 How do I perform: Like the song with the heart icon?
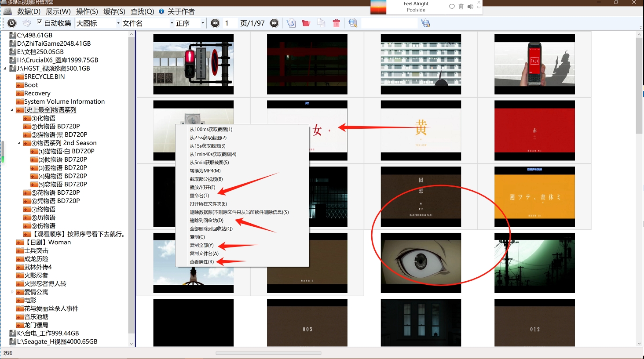[x=452, y=7]
